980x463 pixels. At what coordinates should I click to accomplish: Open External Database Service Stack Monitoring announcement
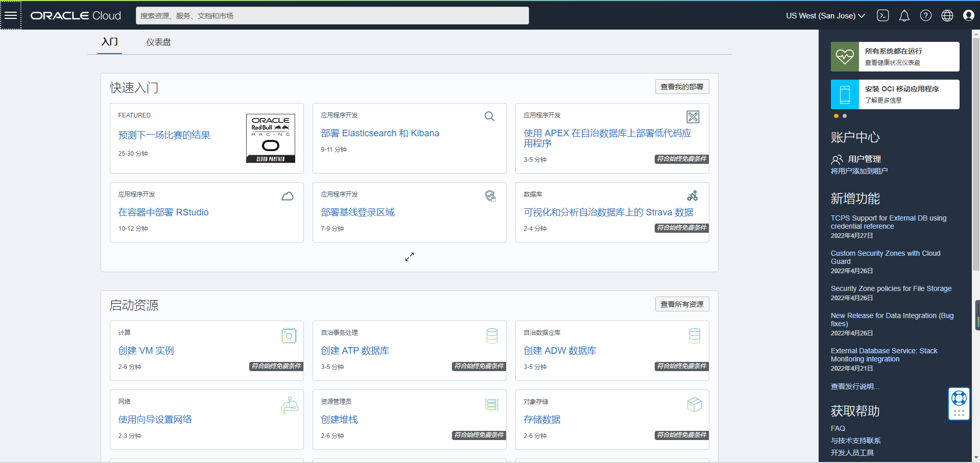pos(884,355)
